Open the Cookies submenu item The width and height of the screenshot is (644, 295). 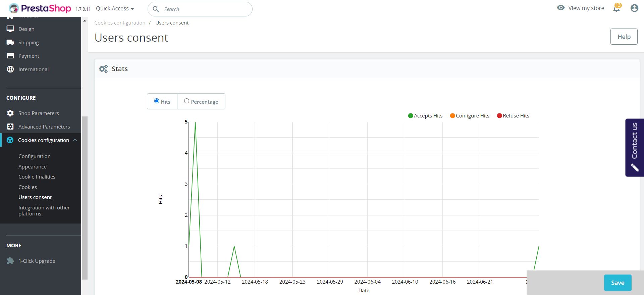28,187
